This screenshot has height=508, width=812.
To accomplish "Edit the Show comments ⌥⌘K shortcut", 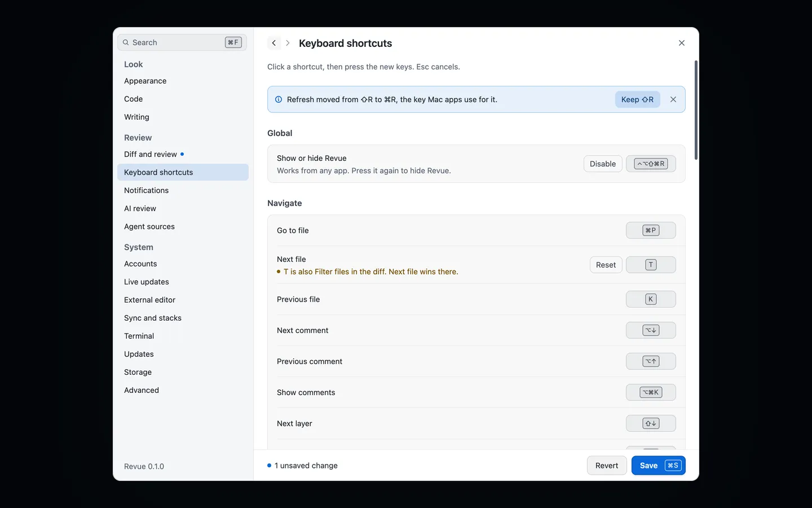I will click(651, 392).
